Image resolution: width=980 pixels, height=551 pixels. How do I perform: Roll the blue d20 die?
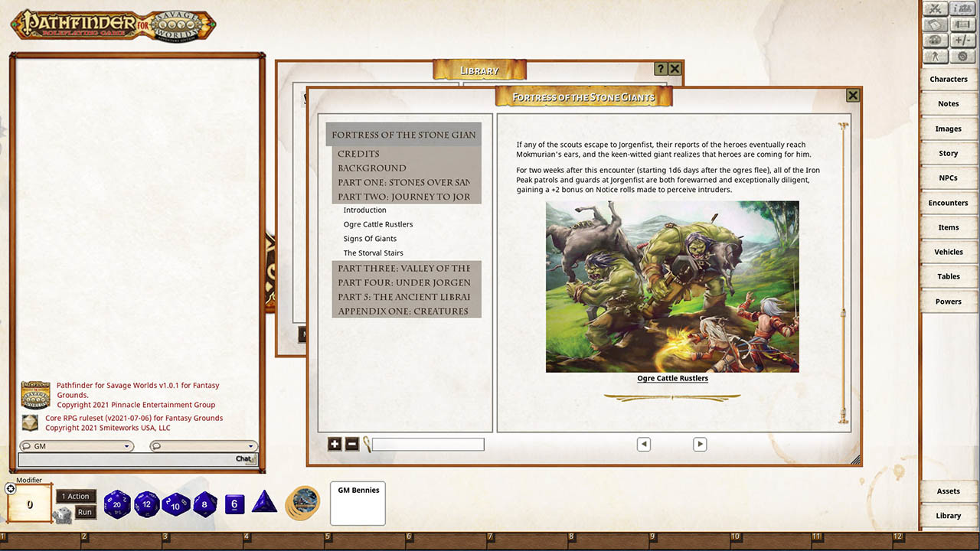pos(116,504)
